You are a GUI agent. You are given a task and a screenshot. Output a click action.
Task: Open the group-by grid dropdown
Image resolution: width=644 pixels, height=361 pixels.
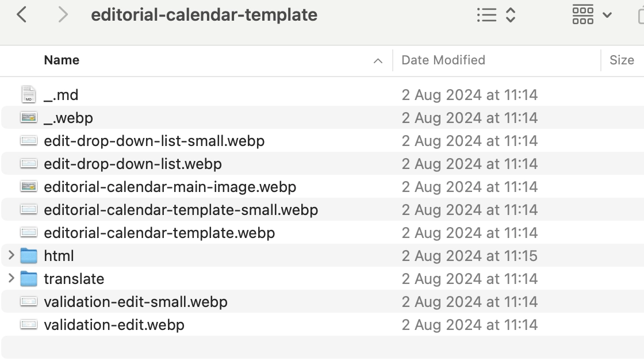click(x=592, y=15)
